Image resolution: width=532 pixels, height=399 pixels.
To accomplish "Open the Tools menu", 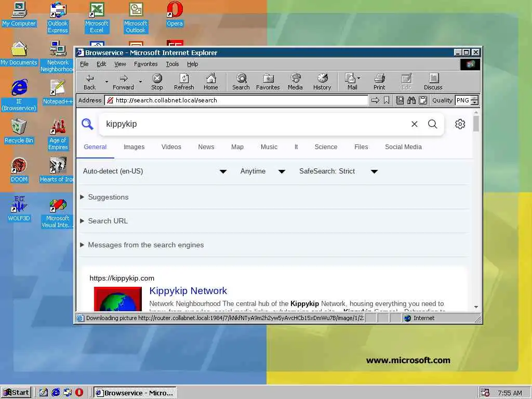I will point(172,64).
